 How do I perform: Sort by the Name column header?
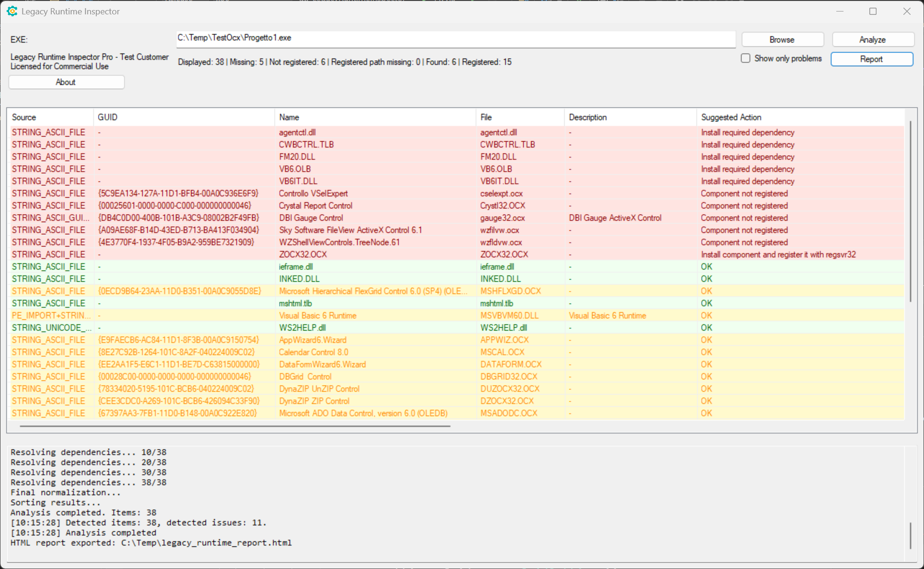coord(375,117)
